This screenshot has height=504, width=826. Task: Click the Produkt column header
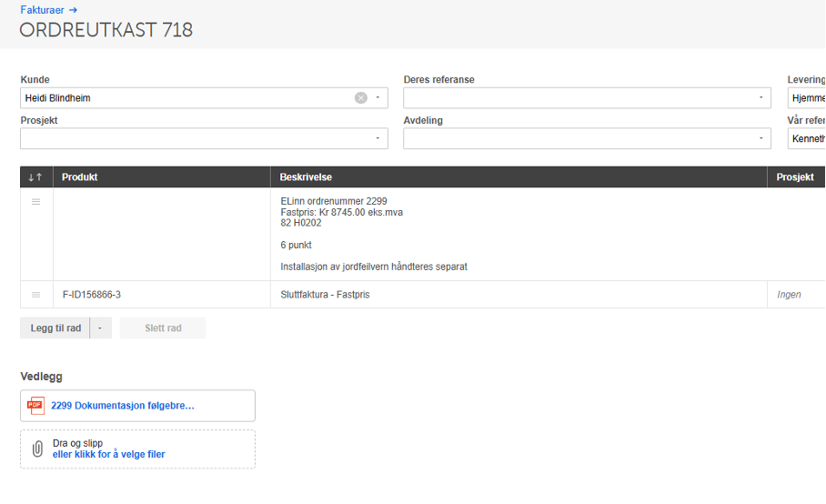[80, 177]
